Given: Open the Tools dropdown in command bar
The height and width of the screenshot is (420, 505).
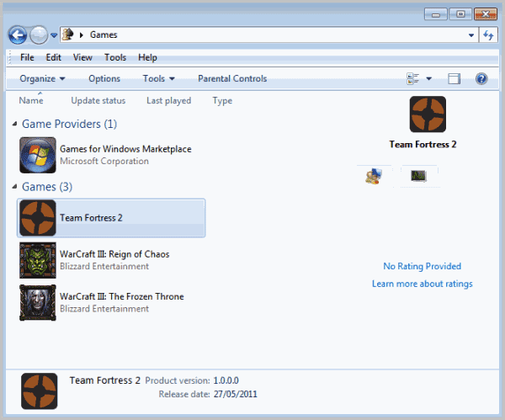Looking at the screenshot, I should [x=158, y=78].
